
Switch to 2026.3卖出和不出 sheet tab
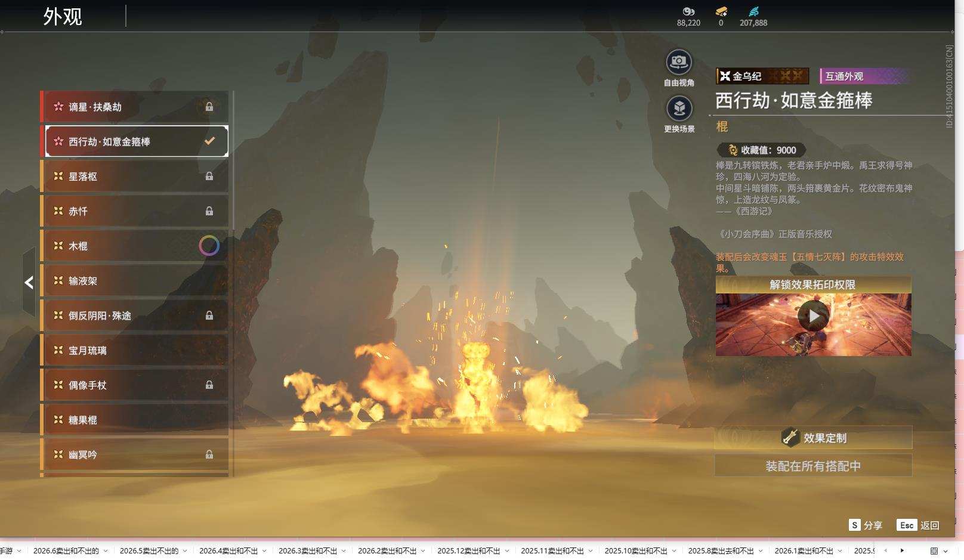[x=308, y=550]
